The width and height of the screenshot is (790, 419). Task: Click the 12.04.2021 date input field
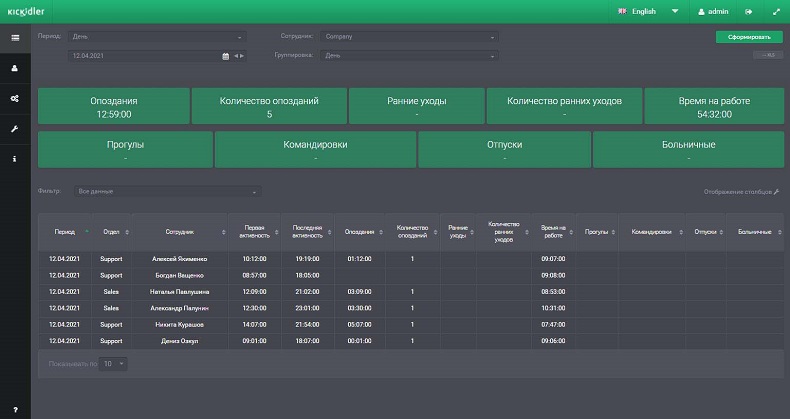tap(145, 56)
